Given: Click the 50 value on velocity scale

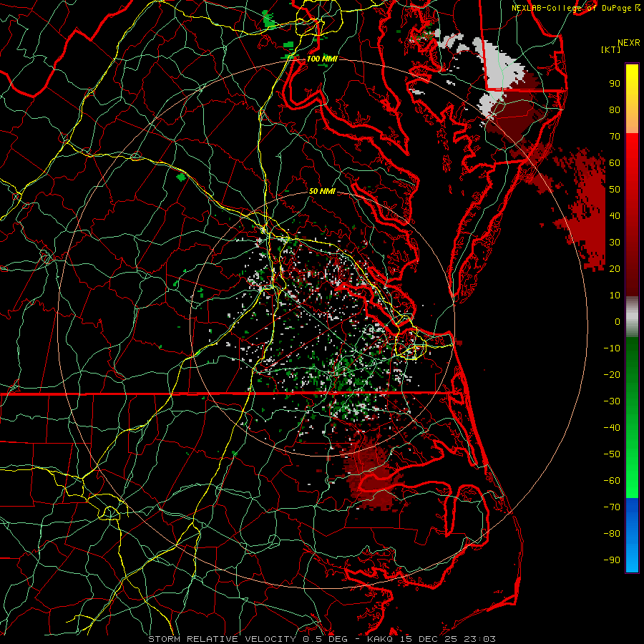Looking at the screenshot, I should click(615, 190).
